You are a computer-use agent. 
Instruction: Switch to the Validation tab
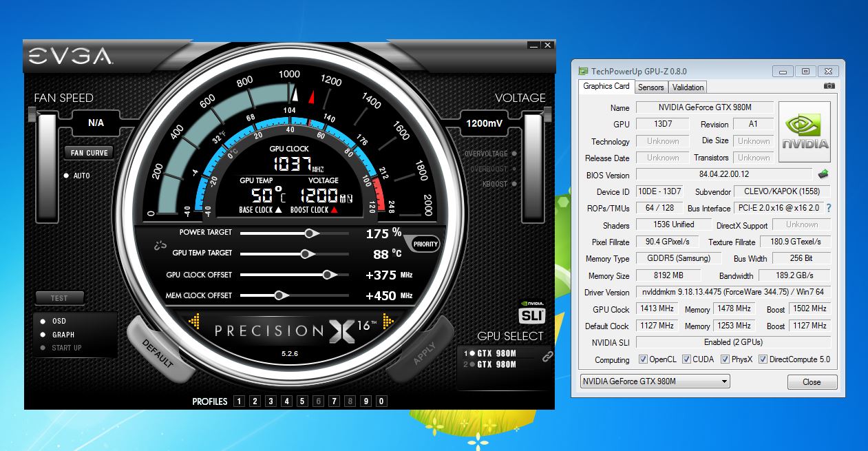(x=688, y=87)
